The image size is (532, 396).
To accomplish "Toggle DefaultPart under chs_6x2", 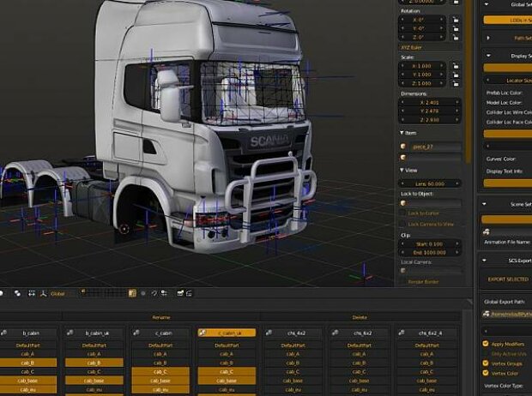I will [x=359, y=345].
